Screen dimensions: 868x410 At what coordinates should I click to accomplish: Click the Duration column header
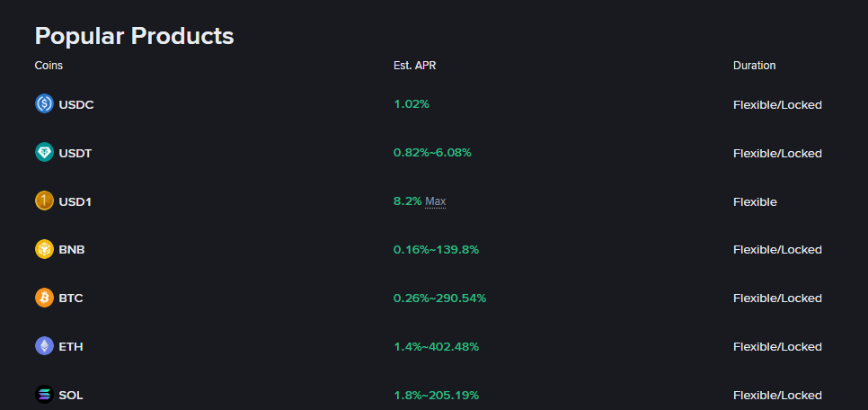754,66
